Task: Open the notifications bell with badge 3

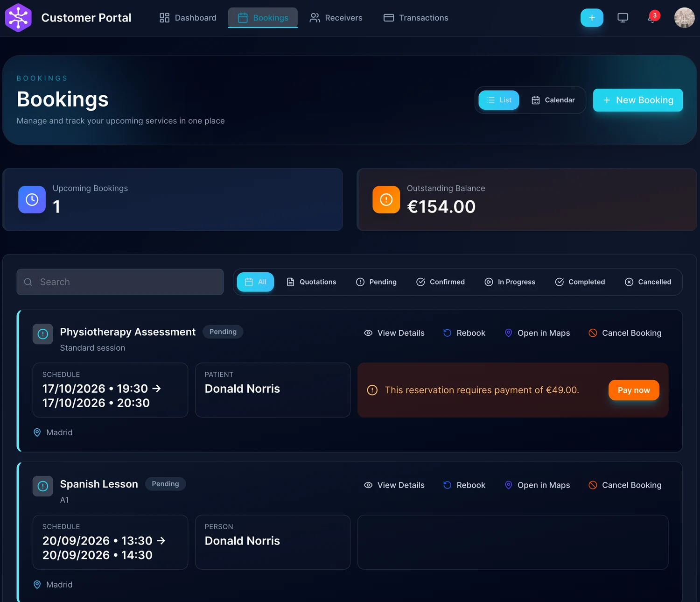Action: (652, 18)
